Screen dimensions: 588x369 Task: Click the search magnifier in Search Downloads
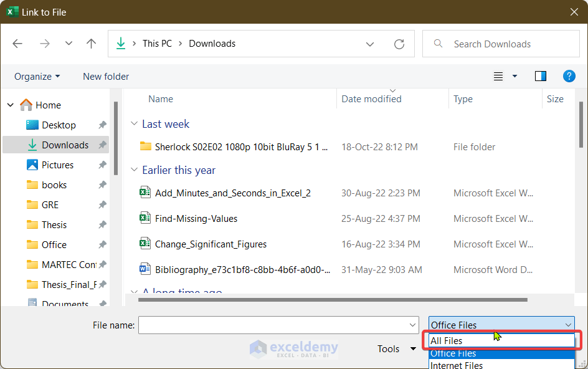(x=438, y=44)
